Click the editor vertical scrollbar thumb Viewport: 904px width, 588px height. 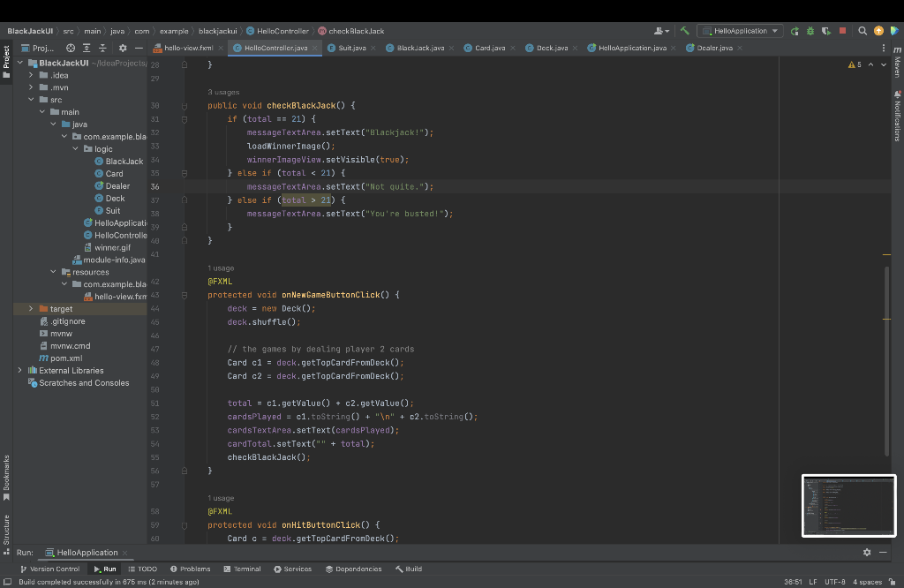coord(887,362)
